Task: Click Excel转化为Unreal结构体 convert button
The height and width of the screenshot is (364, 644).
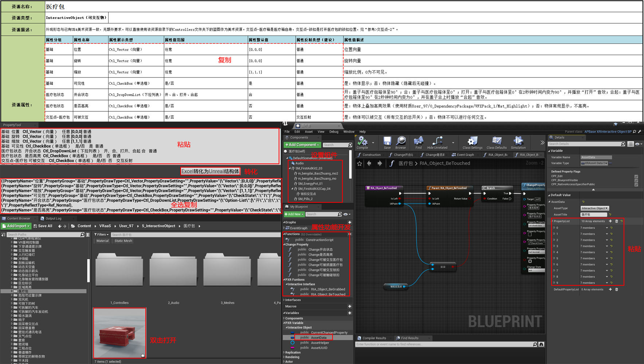Action: [x=210, y=171]
